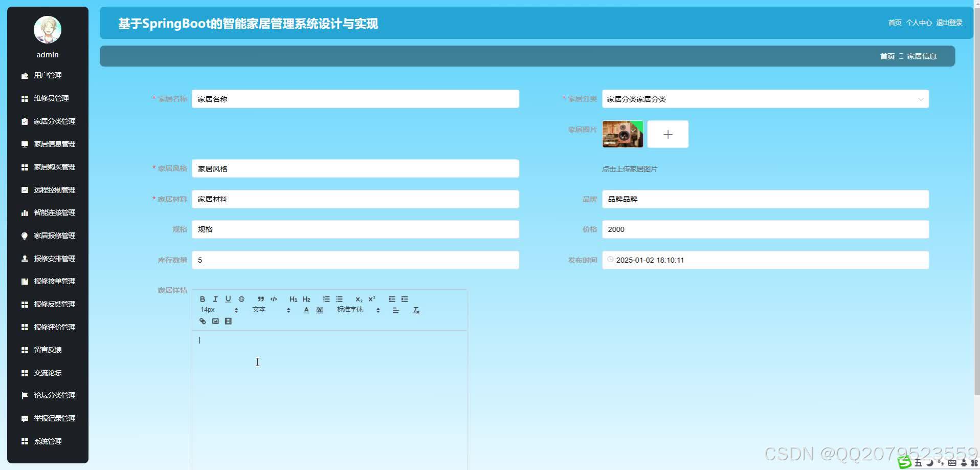Click the 首页 breadcrumb link
The image size is (980, 470).
point(887,56)
